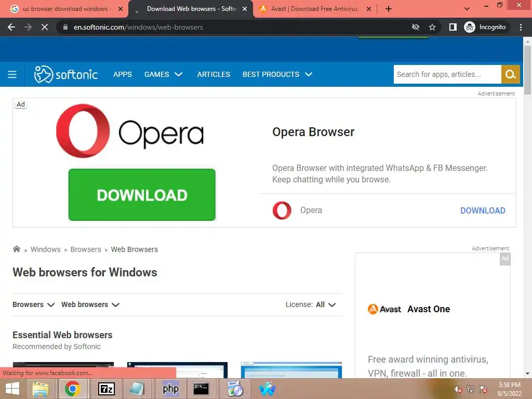Click the orange search magnifier button
Screen dimensions: 532x399
(510, 74)
